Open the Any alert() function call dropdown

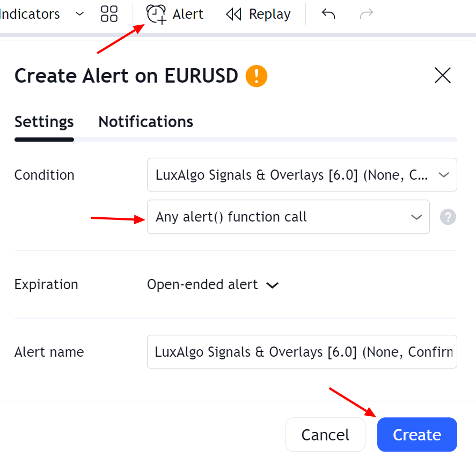pyautogui.click(x=288, y=217)
